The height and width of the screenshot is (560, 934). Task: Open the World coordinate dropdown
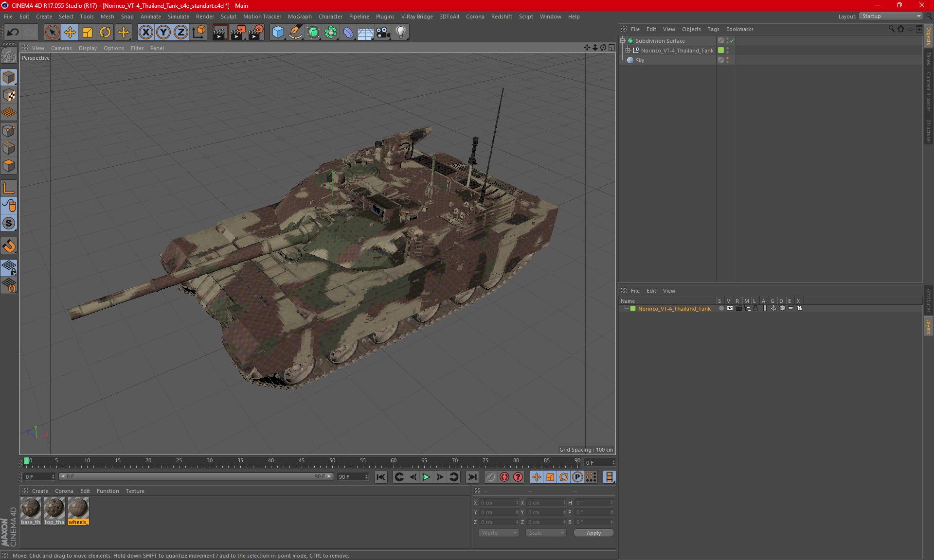[499, 533]
